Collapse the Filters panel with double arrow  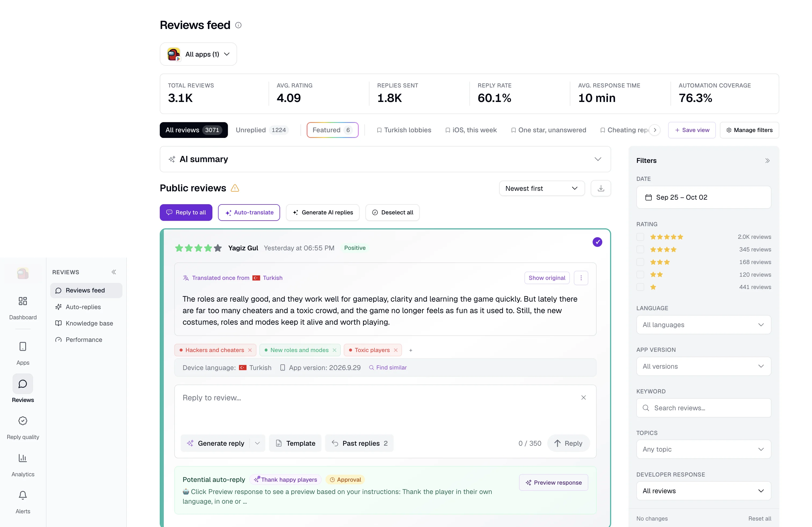tap(767, 160)
